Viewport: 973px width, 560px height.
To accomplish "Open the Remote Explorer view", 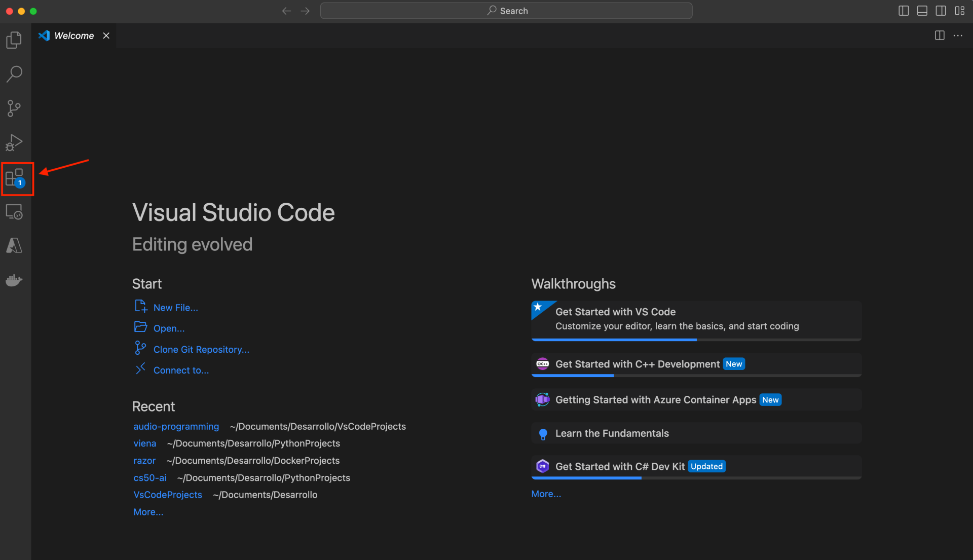I will [14, 212].
